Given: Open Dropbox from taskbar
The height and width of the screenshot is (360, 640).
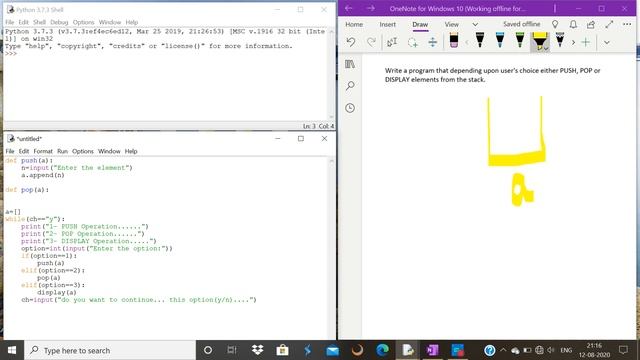Looking at the screenshot, I should (257, 350).
